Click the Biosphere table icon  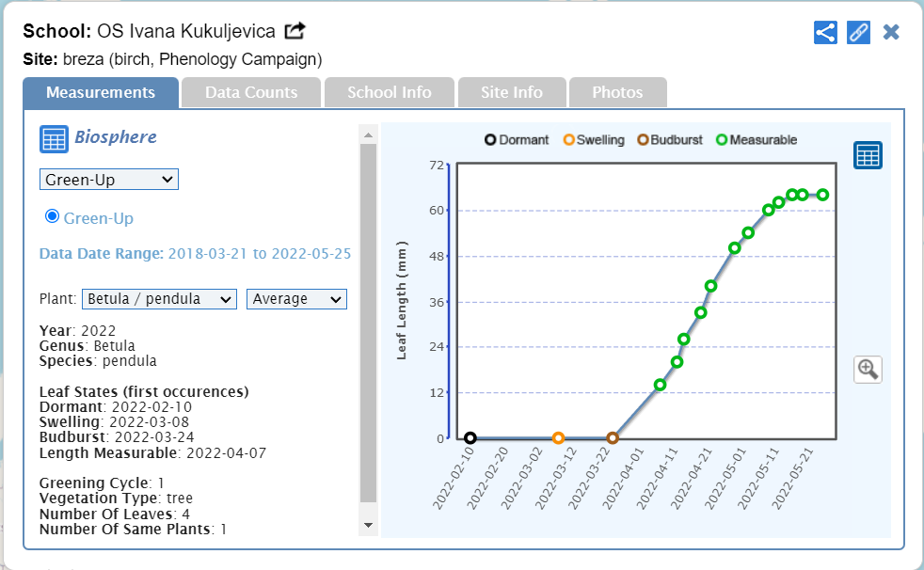pyautogui.click(x=54, y=138)
